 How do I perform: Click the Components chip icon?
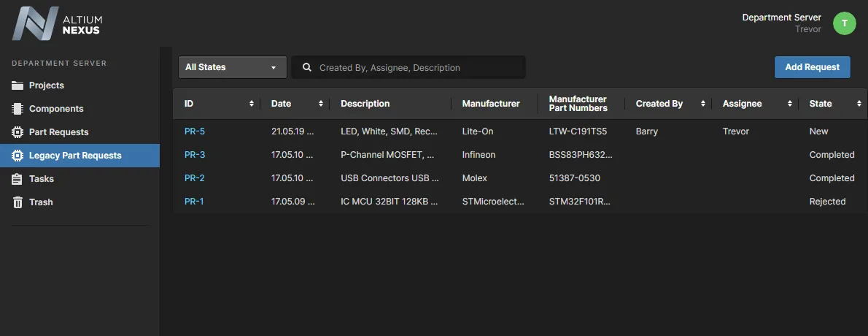click(18, 109)
